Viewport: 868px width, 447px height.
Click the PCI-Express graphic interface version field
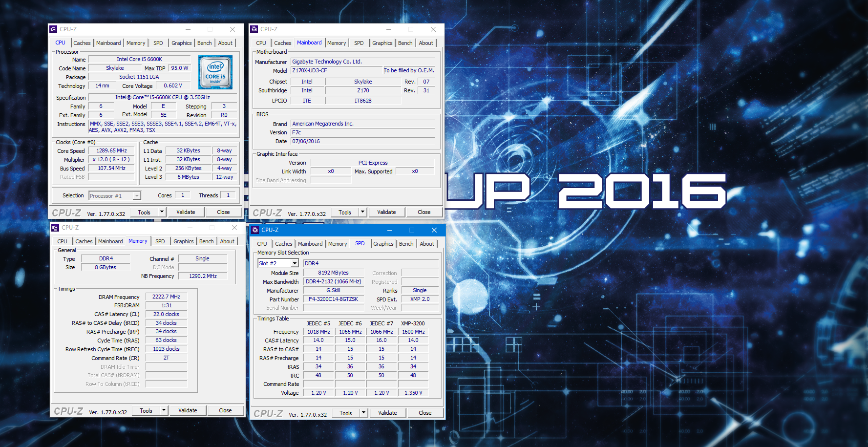(373, 163)
